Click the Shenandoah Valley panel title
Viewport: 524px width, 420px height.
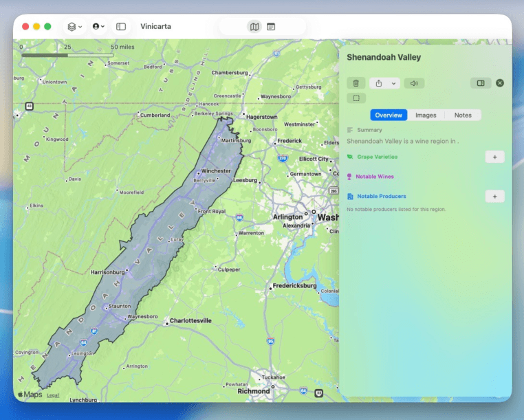(x=384, y=57)
